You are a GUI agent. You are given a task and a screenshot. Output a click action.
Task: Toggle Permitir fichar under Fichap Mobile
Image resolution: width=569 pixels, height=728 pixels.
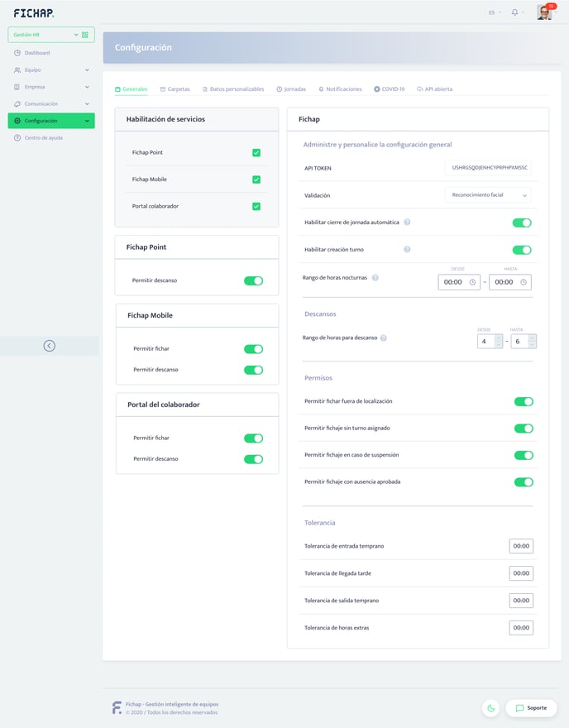253,349
